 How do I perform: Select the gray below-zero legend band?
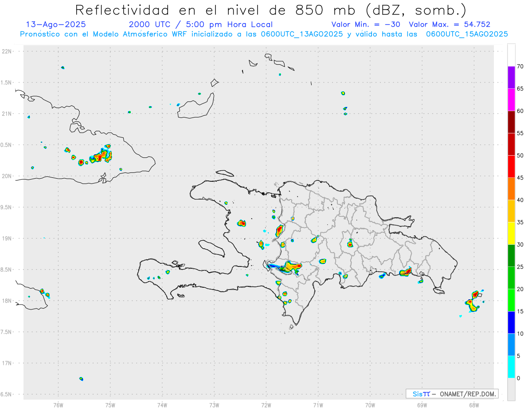(511, 389)
